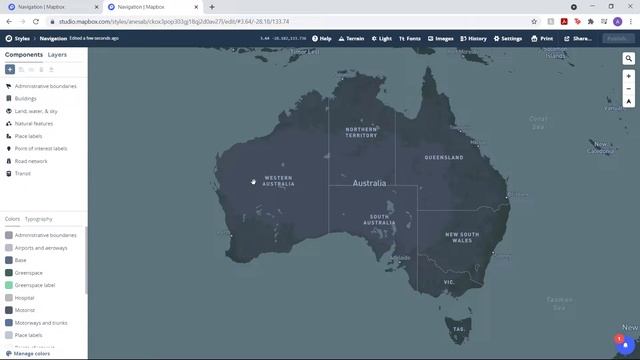This screenshot has width=640, height=360.
Task: Switch to the Components tab
Action: click(24, 55)
